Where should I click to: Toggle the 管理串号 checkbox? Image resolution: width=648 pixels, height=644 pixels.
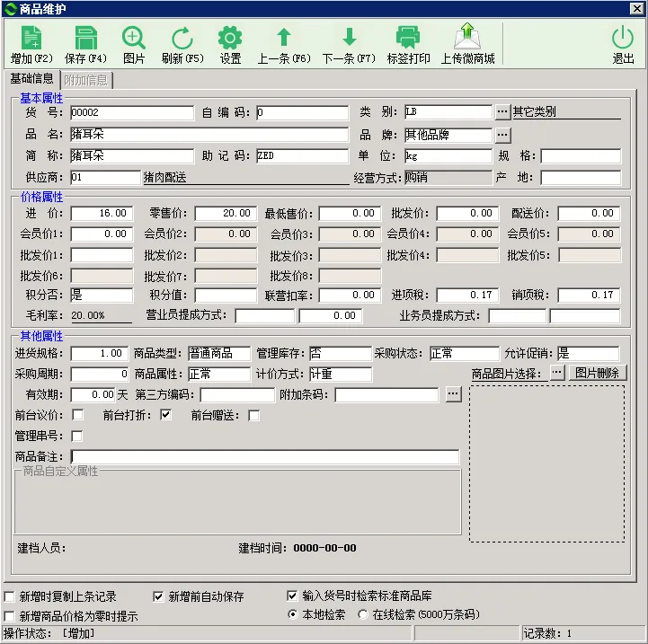(77, 436)
